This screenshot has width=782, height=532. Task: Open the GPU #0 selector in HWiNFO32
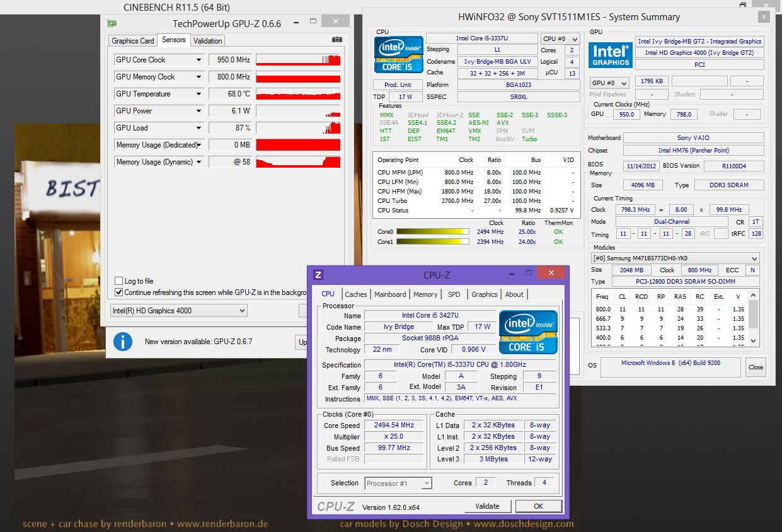pyautogui.click(x=609, y=83)
